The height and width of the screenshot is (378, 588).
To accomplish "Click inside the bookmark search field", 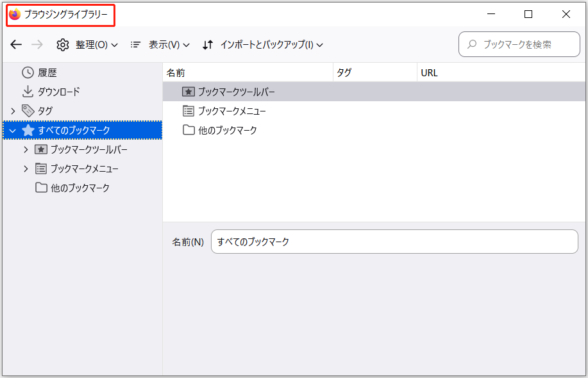I will click(519, 44).
